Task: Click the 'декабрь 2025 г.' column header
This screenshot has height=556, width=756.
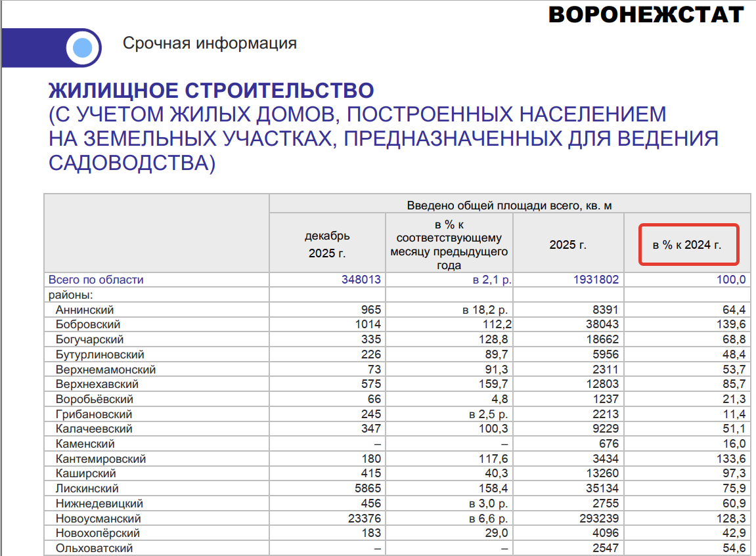Action: click(x=327, y=244)
